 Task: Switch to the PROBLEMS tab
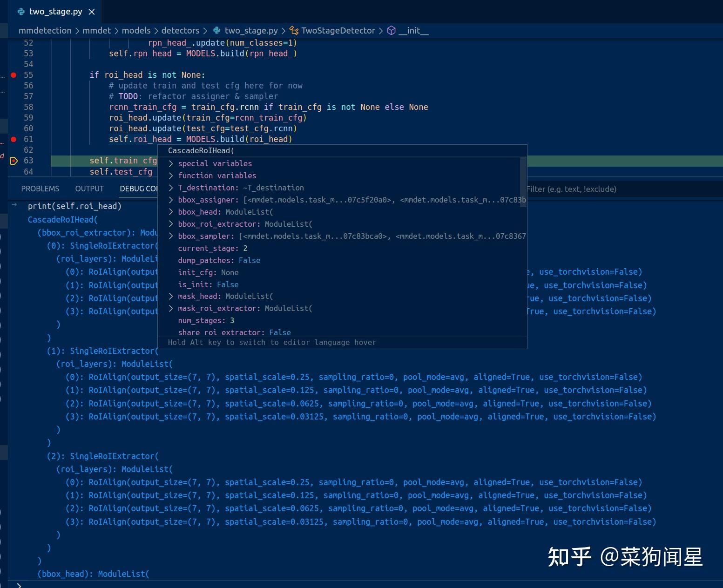coord(40,189)
